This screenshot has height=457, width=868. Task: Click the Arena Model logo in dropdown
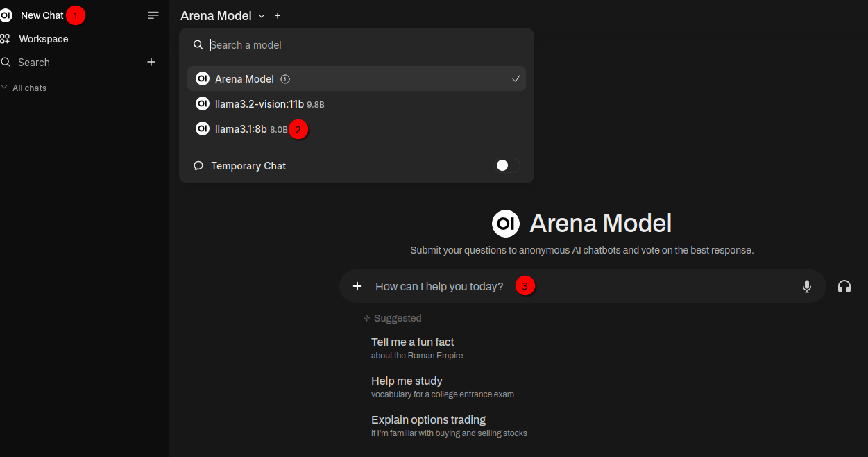(203, 78)
